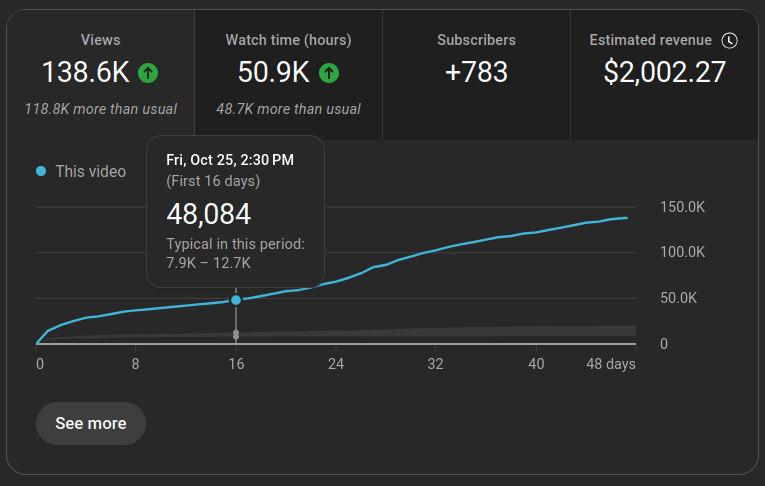Click the clock icon next to Estimated revenue

pyautogui.click(x=729, y=40)
